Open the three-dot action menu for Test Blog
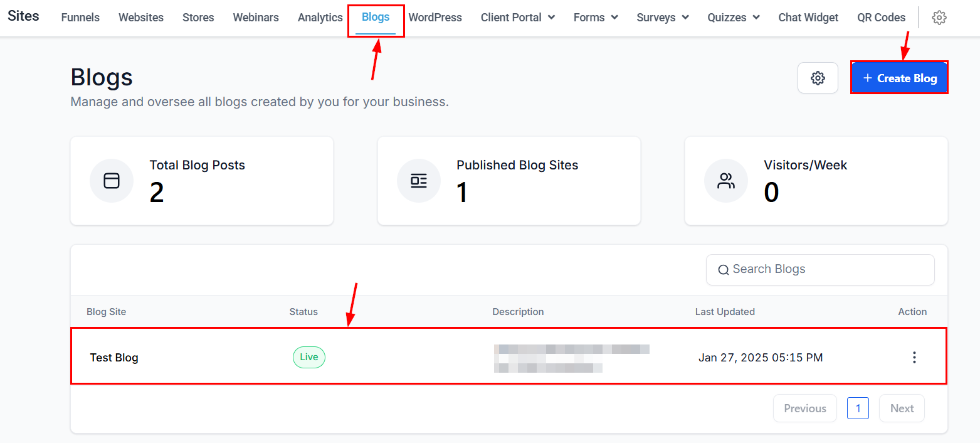The image size is (980, 443). (x=914, y=358)
